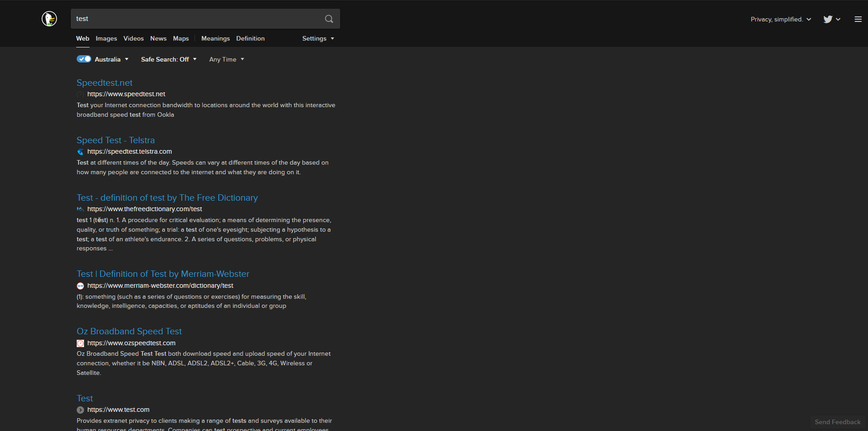The height and width of the screenshot is (431, 868).
Task: Click the Send Feedback button
Action: pos(837,422)
